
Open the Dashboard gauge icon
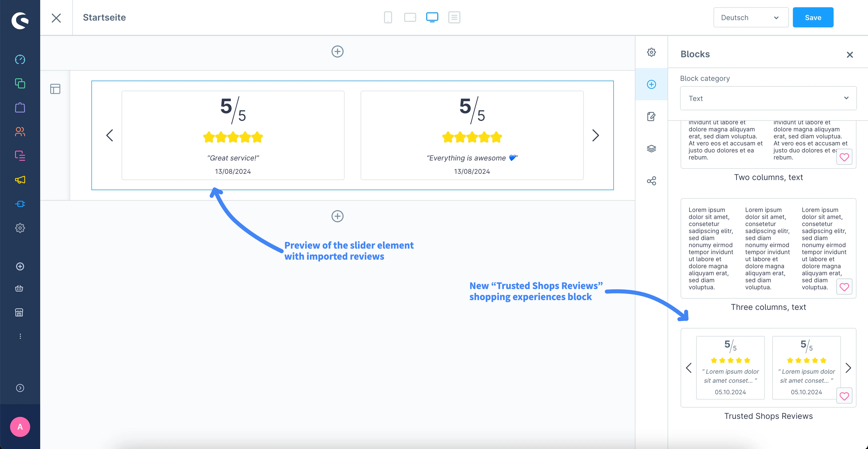point(20,59)
